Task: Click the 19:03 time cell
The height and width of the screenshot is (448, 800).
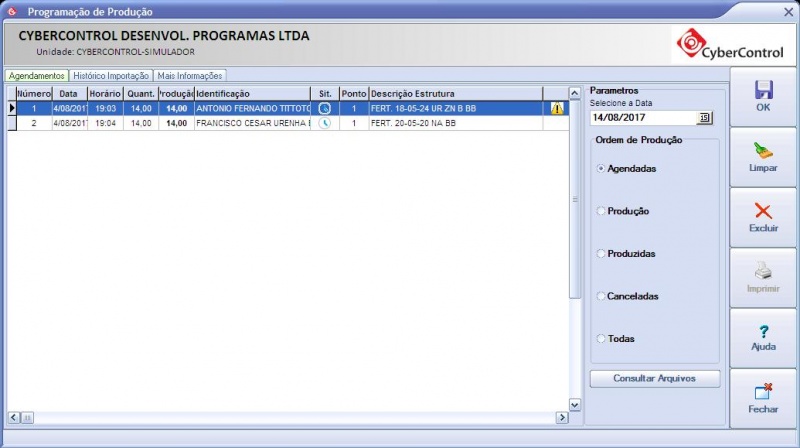Action: coord(106,109)
